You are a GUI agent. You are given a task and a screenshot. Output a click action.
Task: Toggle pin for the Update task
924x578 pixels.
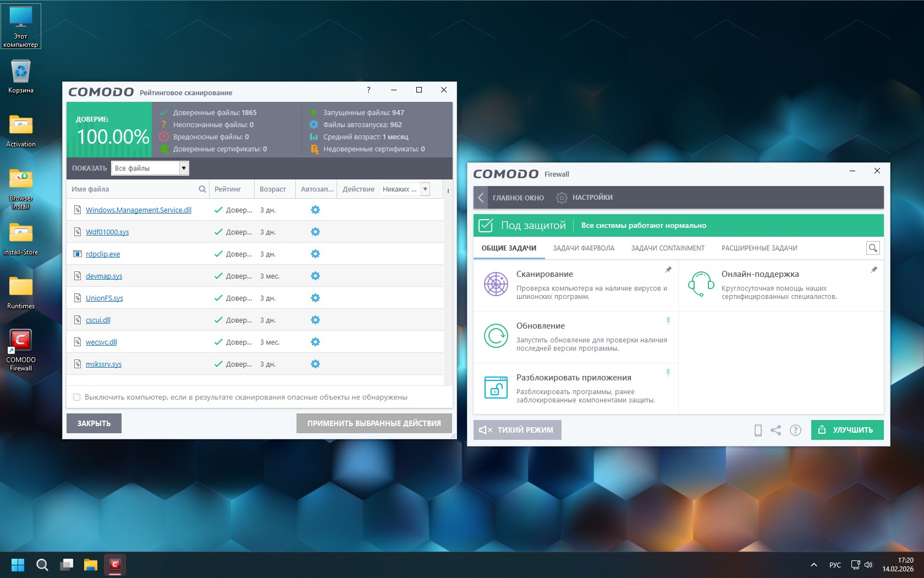pos(668,321)
